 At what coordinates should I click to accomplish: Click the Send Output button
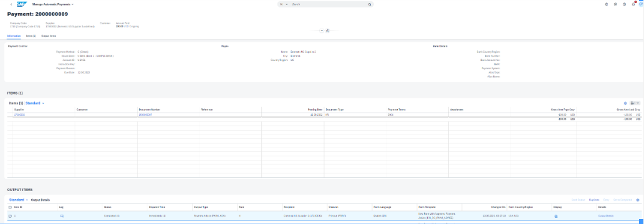[x=579, y=200]
